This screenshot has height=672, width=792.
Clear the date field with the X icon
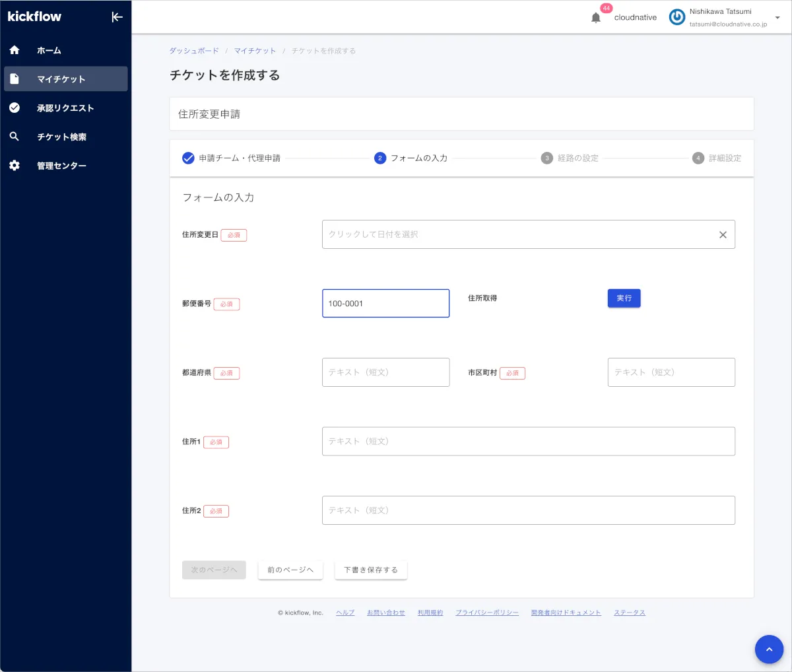(723, 234)
